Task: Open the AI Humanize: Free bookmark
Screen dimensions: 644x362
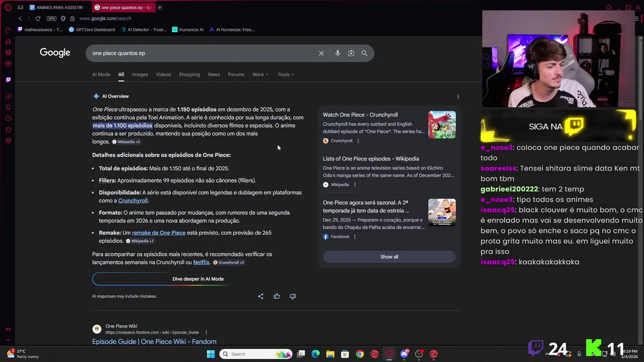Action: (232, 30)
